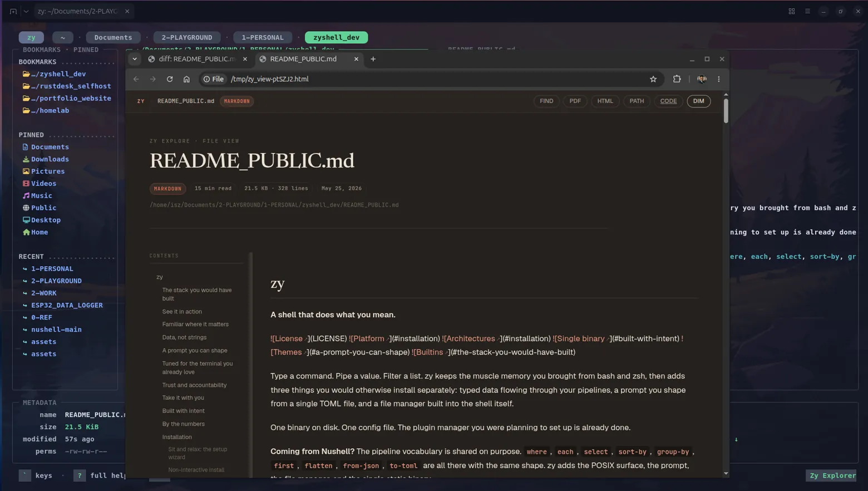Select the ~ breadcrumb segment

(x=63, y=37)
